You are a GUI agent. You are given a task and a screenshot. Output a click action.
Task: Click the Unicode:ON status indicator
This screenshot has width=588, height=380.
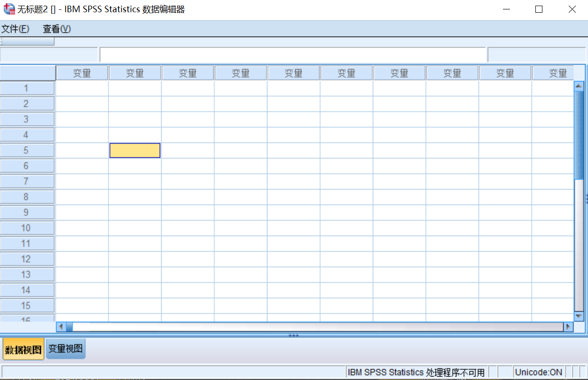pyautogui.click(x=538, y=372)
